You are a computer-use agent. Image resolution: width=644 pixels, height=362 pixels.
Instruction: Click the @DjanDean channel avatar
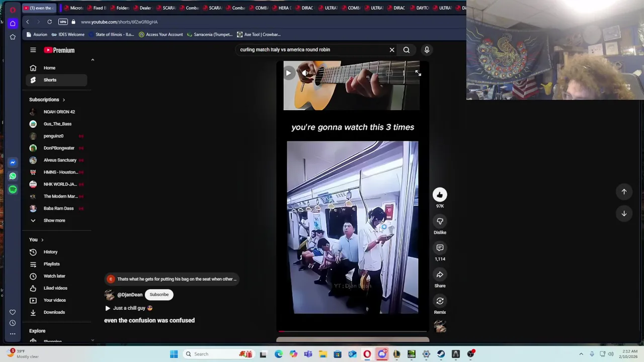(x=109, y=295)
